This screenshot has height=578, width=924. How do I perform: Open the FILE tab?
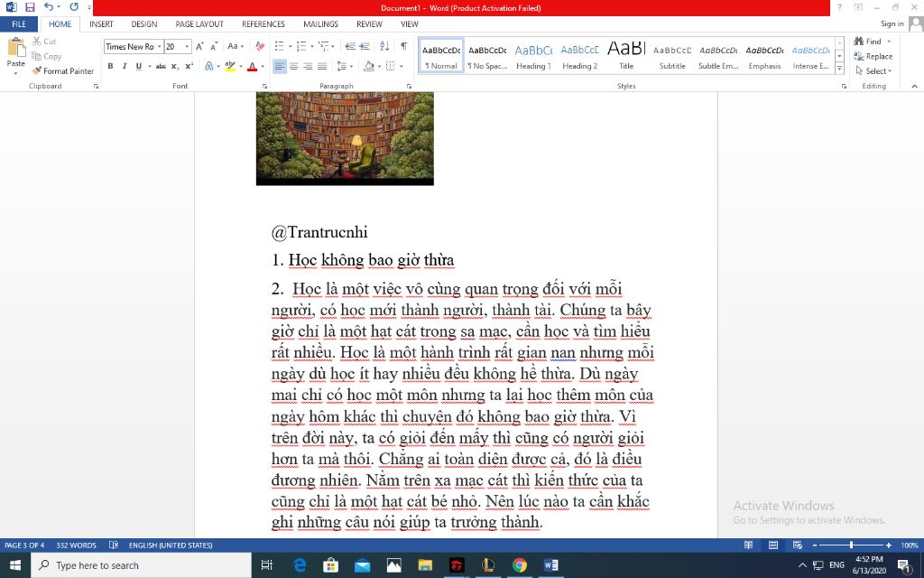(19, 24)
